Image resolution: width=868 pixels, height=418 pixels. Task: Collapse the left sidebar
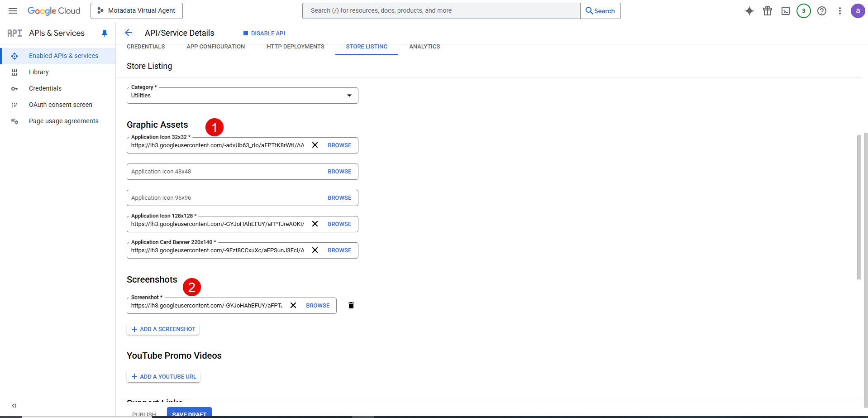[x=14, y=405]
